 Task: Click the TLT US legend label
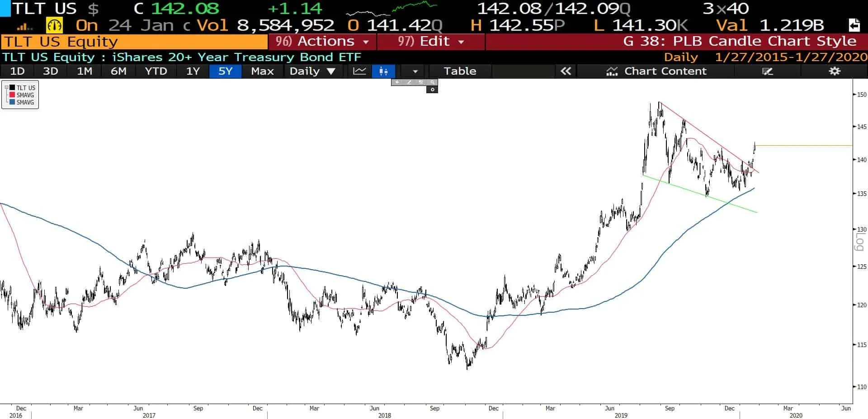coord(26,88)
